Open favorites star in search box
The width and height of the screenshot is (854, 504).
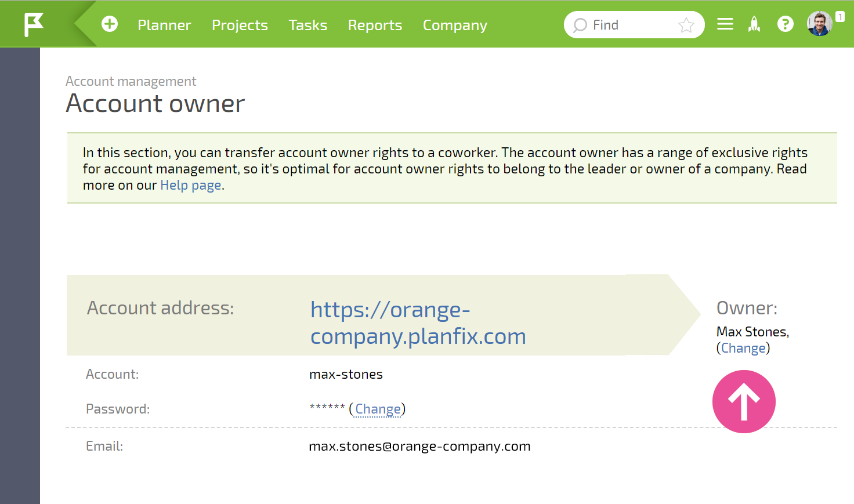686,25
